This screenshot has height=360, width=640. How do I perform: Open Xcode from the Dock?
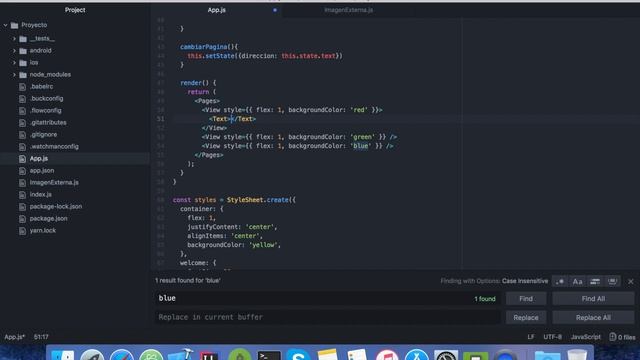tap(180, 353)
